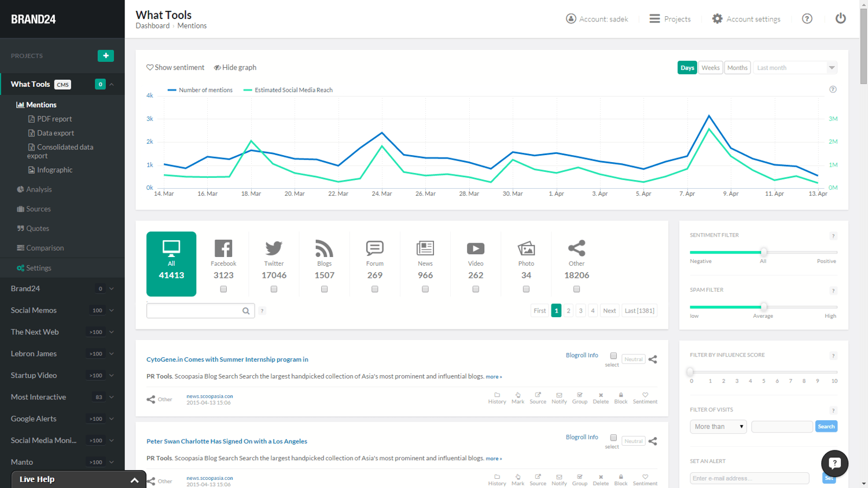Tick the Other sources checkbox

[x=576, y=289]
